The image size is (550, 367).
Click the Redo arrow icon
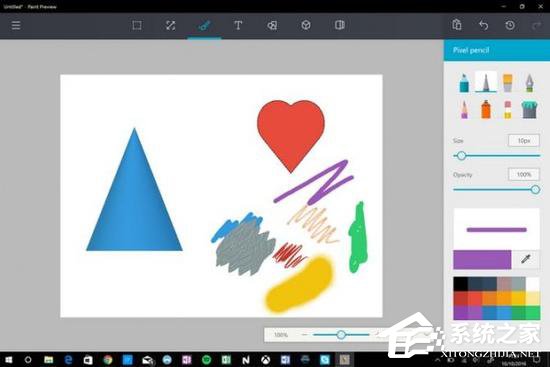click(x=537, y=25)
